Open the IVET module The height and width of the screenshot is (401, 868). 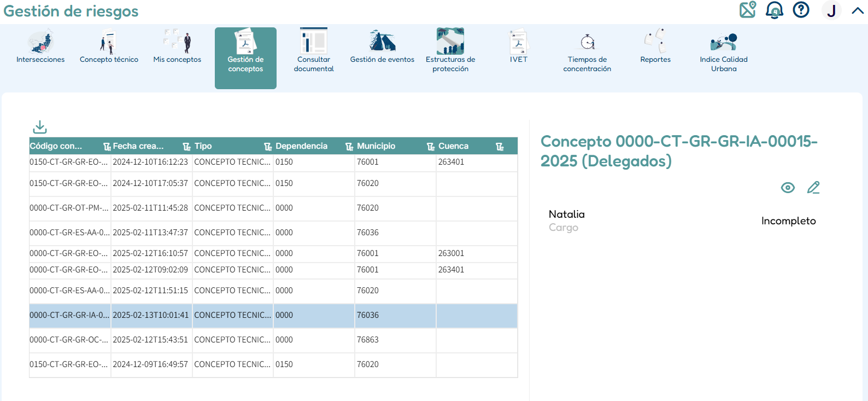tap(519, 47)
